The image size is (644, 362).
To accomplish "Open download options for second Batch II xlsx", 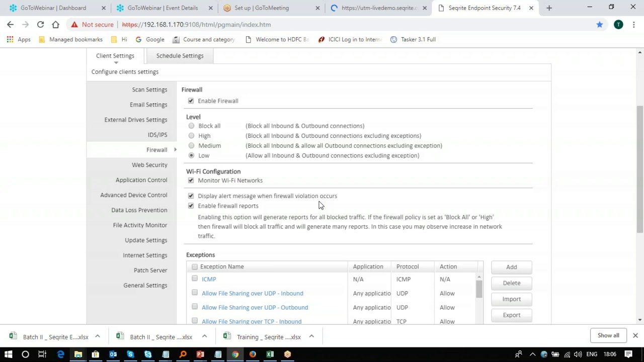I will 204,336.
